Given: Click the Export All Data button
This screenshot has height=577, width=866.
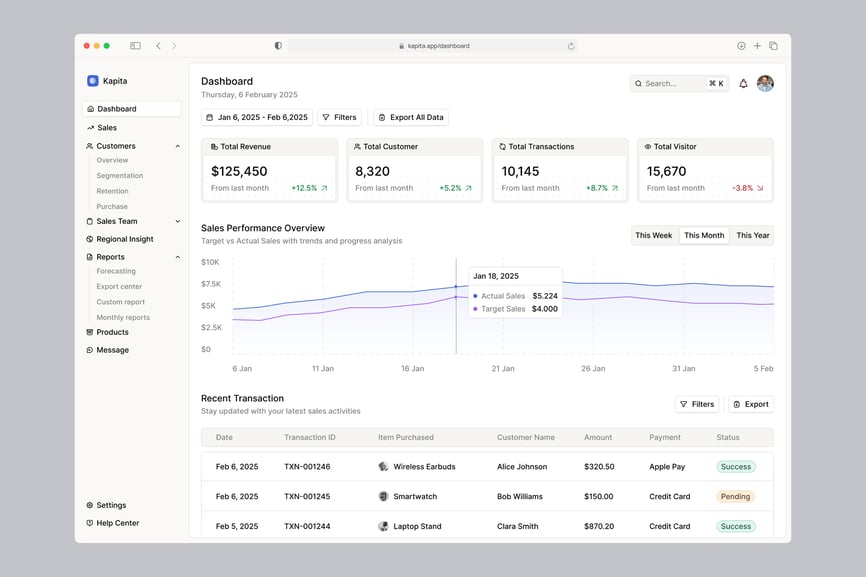Looking at the screenshot, I should click(x=410, y=117).
